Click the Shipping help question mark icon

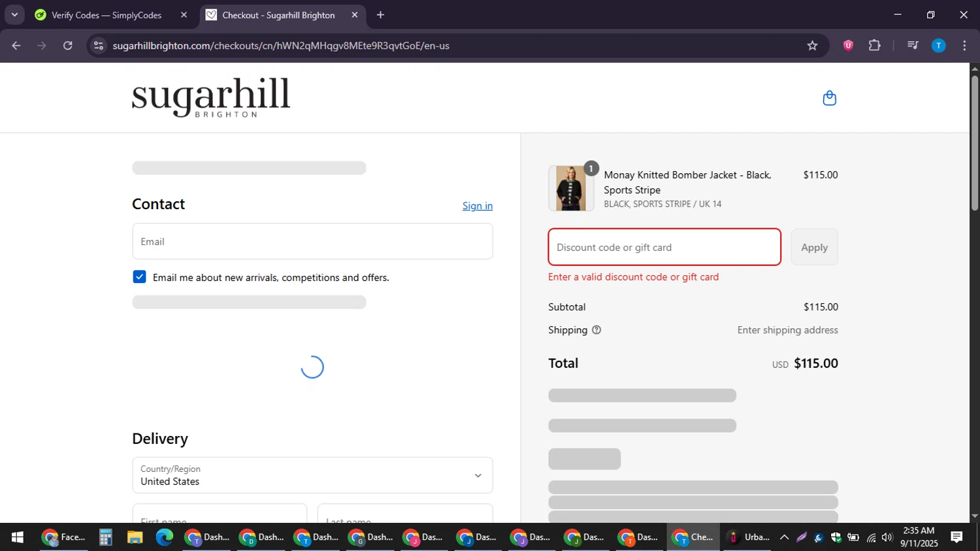pyautogui.click(x=596, y=330)
